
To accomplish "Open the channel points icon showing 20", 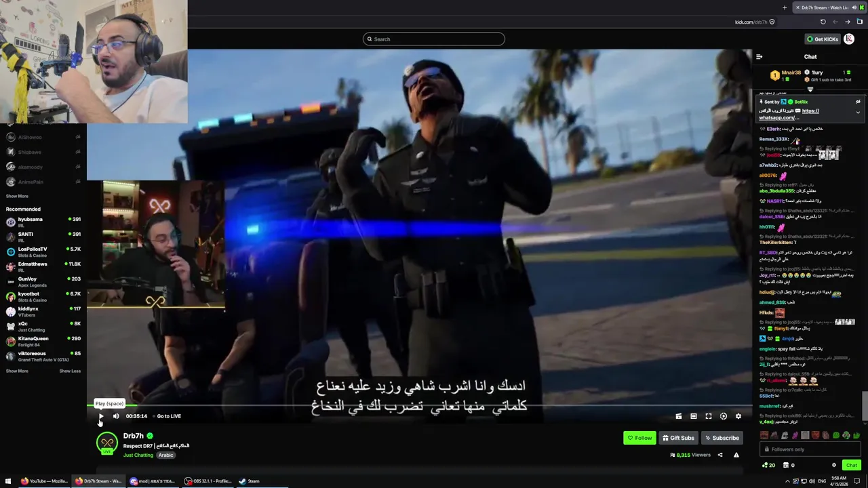I will point(769,465).
